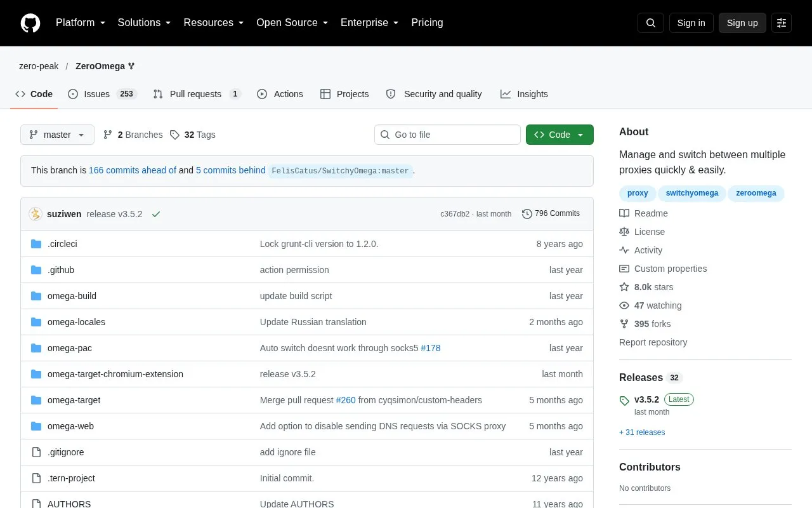Open the appearance settings icon in header
Screen dimensions: 812x508
(x=782, y=23)
